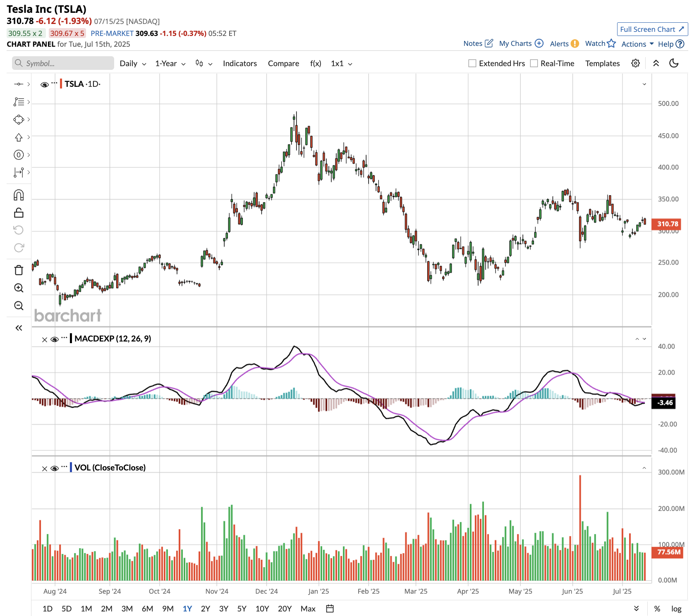Select the arrow marker tool

[19, 137]
